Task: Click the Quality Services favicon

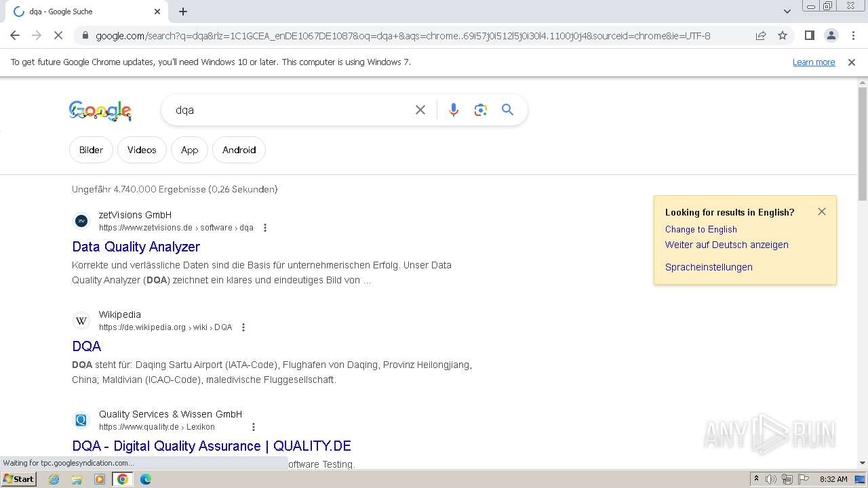Action: click(81, 420)
